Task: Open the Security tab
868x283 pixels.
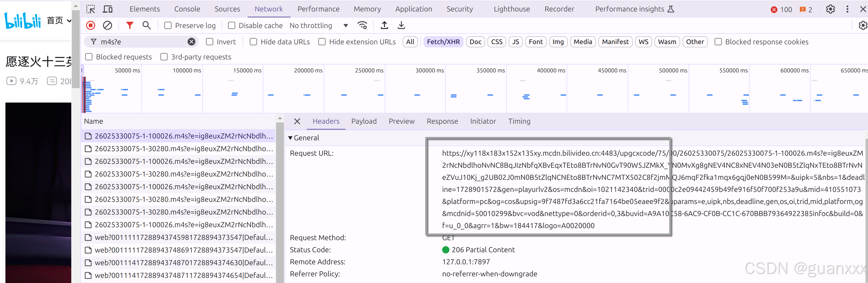Action: pyautogui.click(x=460, y=9)
